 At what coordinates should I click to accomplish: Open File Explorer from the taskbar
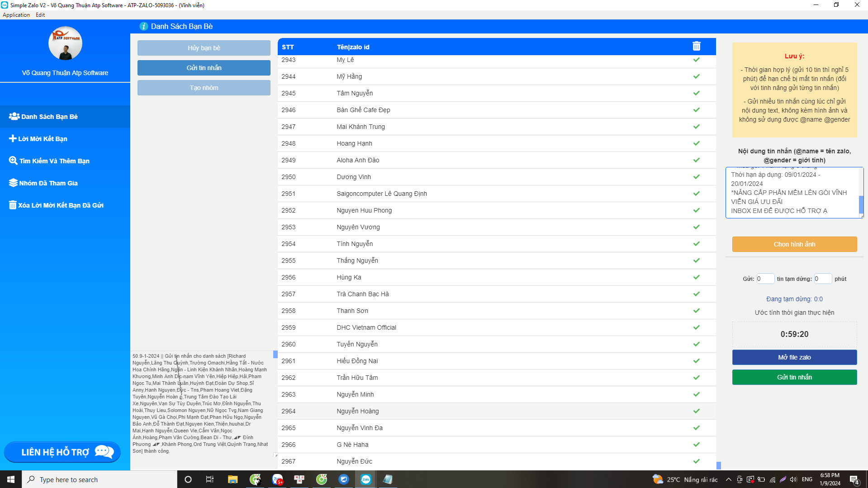[232, 479]
